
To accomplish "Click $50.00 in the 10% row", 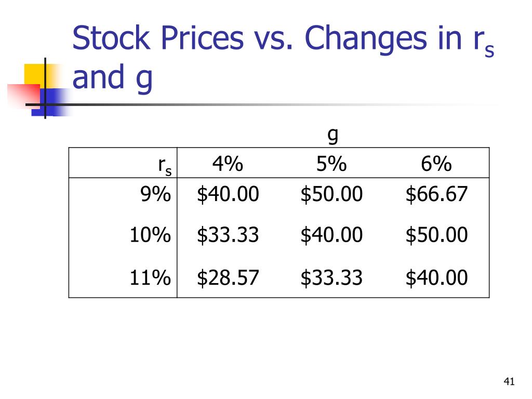I will 436,235.
